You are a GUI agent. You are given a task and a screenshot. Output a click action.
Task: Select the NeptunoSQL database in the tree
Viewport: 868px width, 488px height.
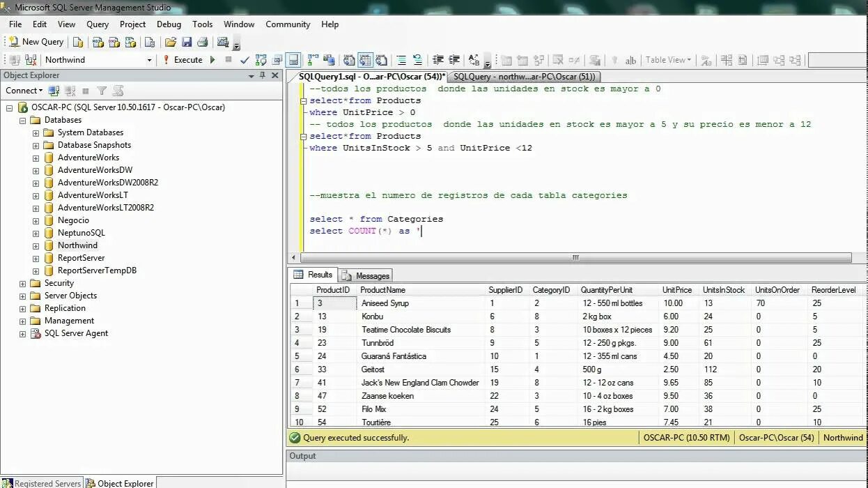(81, 233)
